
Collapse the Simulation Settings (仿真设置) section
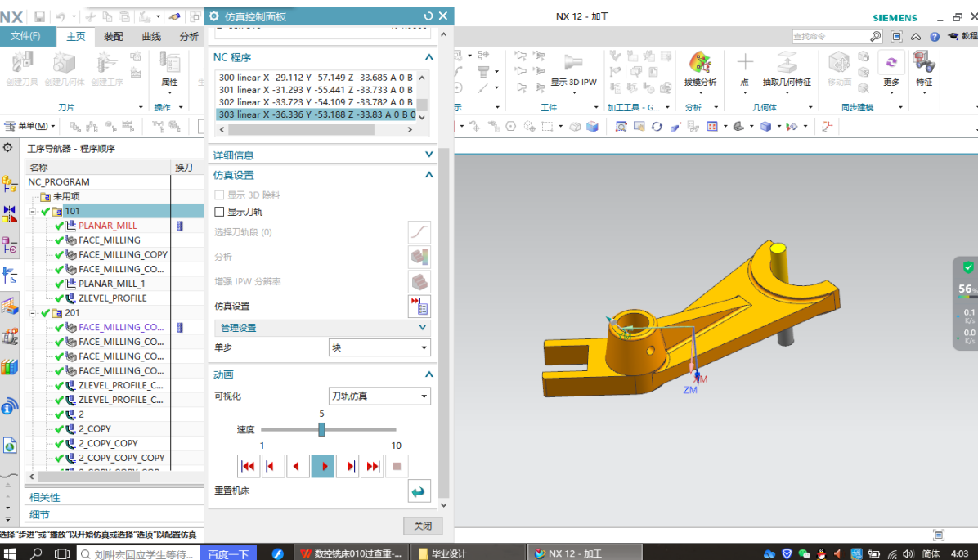[428, 175]
